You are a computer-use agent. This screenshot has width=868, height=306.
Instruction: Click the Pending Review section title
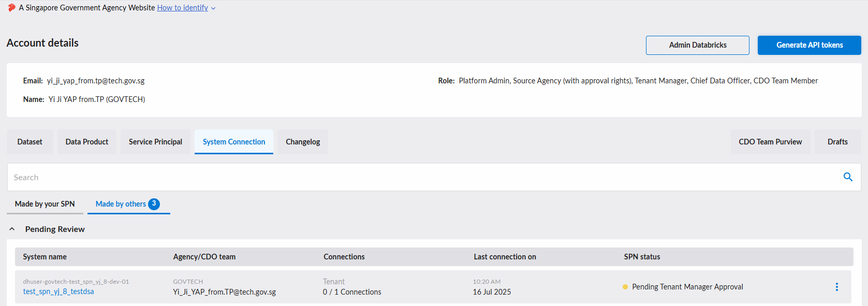pyautogui.click(x=55, y=229)
